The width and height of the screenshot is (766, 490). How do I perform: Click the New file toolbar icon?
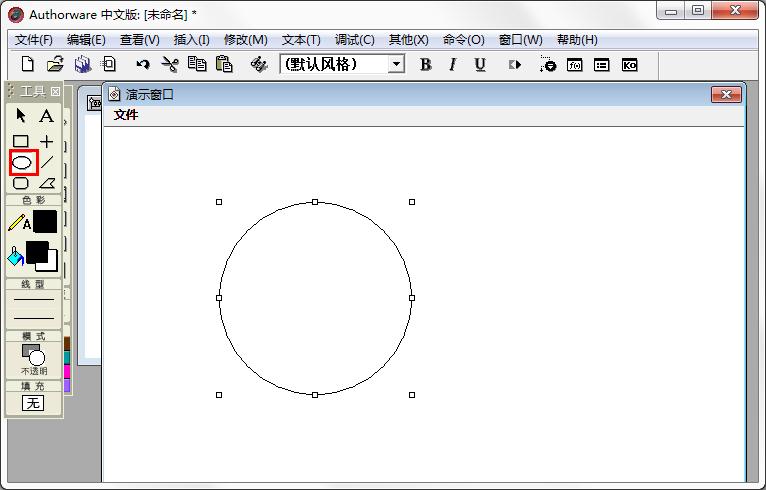click(x=28, y=64)
